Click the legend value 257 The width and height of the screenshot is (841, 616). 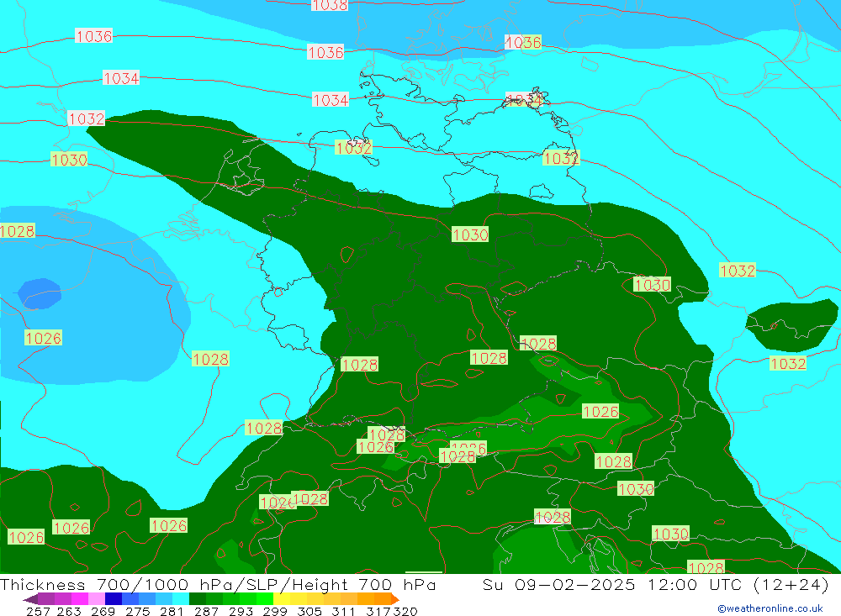click(38, 611)
